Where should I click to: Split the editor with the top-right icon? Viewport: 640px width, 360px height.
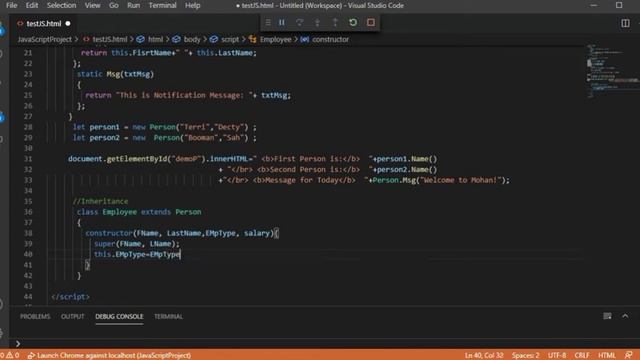coord(625,23)
